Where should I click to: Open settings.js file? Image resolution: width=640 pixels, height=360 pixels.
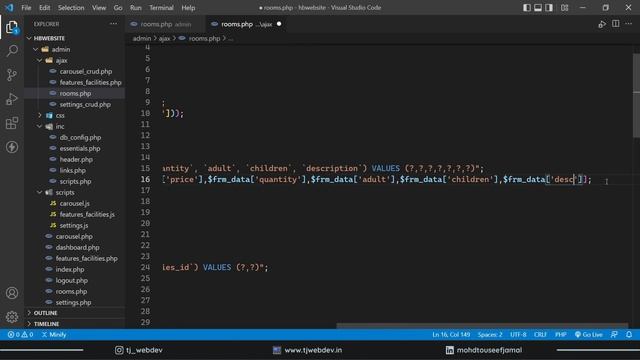pyautogui.click(x=73, y=225)
